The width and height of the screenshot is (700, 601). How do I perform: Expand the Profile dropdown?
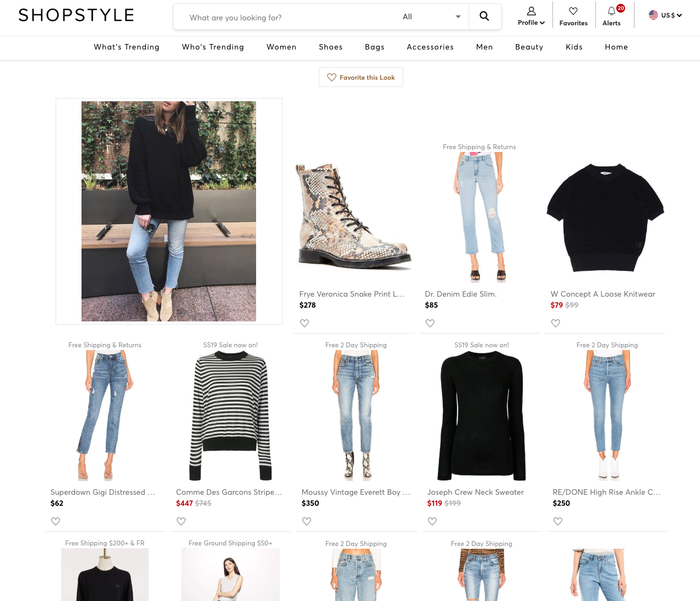[x=531, y=17]
